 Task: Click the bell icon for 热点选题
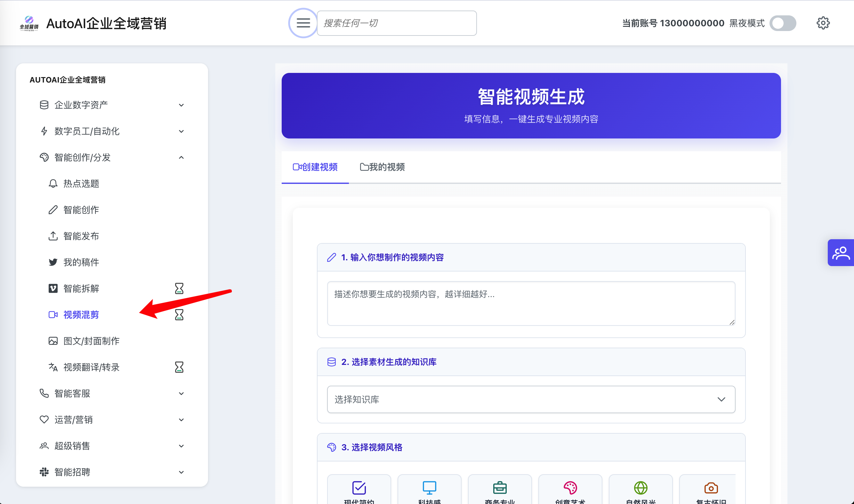pos(53,184)
